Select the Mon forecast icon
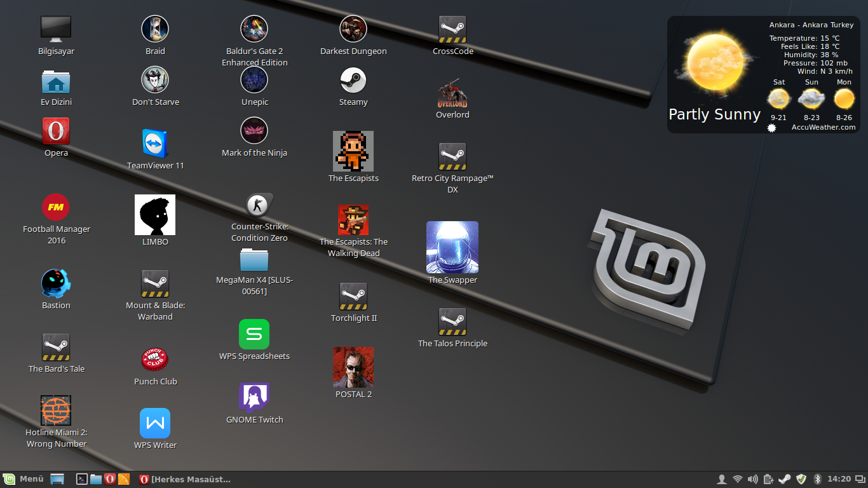868x488 pixels. (844, 98)
